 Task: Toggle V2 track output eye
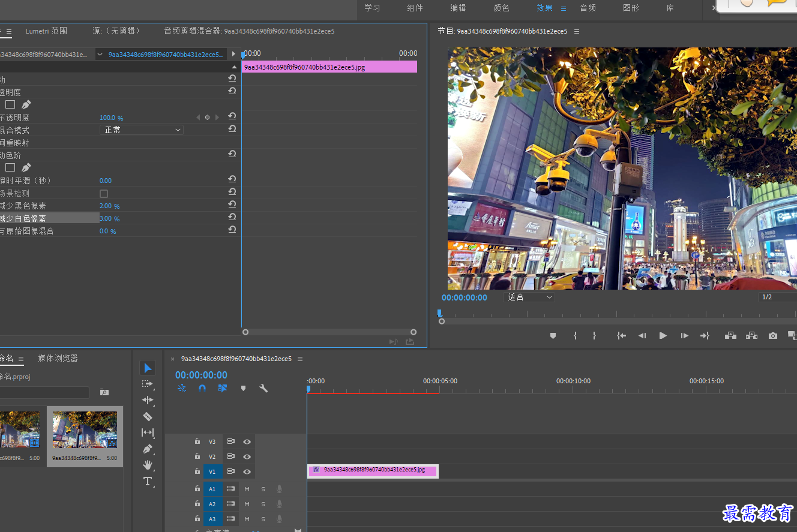(x=247, y=456)
